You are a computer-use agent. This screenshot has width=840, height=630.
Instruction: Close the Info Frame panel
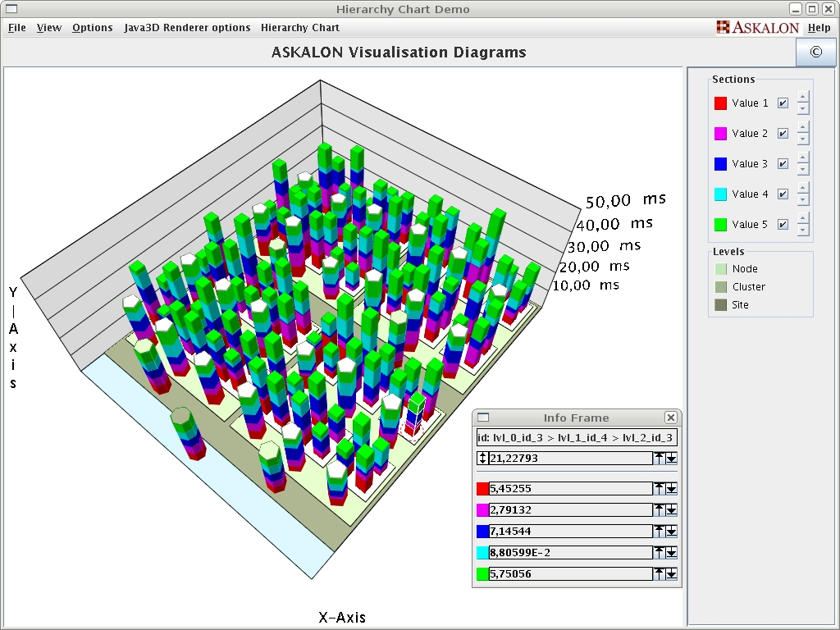pyautogui.click(x=670, y=418)
